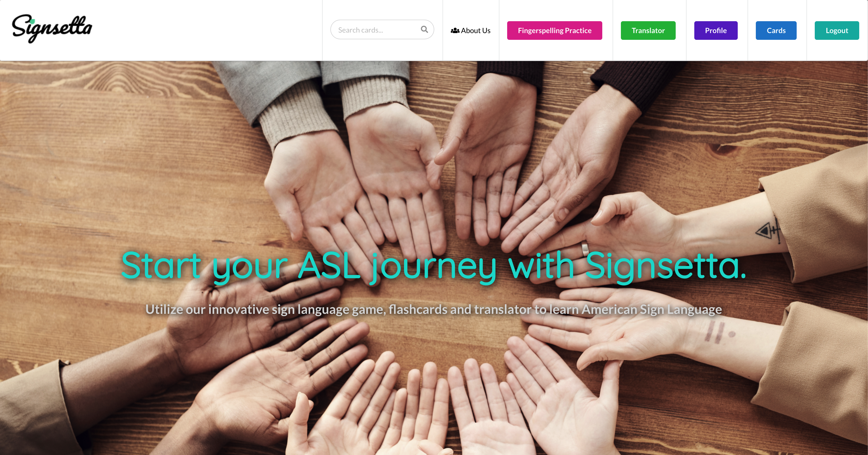Open the About Us page
The width and height of the screenshot is (868, 455).
[471, 31]
